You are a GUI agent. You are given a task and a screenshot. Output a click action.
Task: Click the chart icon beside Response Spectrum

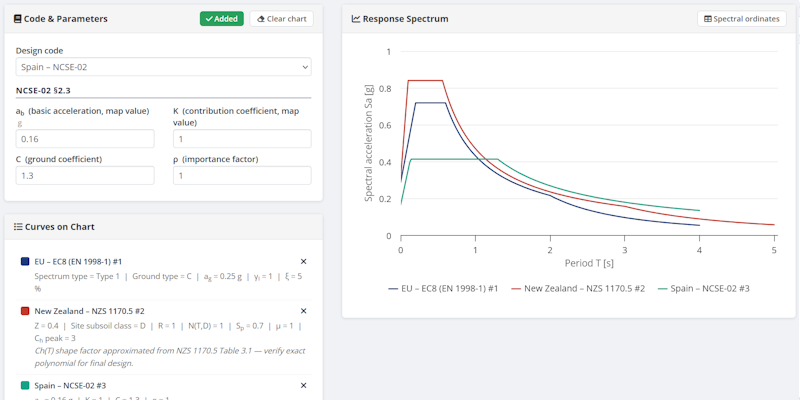tap(356, 19)
